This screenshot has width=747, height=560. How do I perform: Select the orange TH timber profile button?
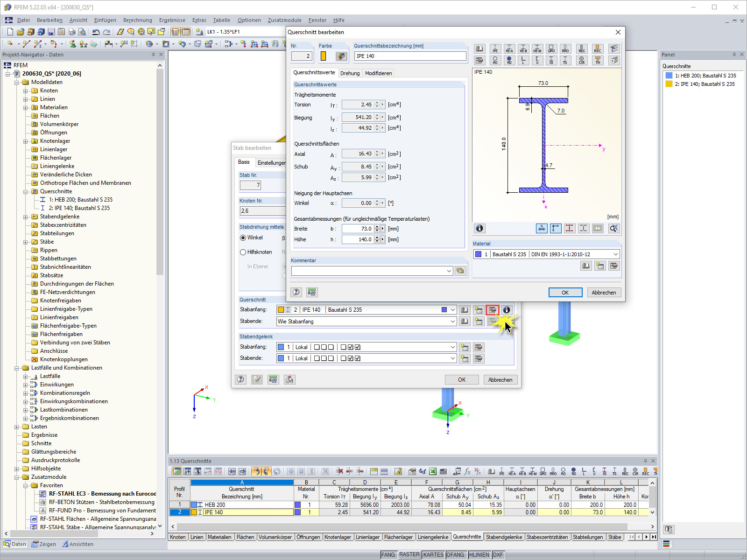(x=598, y=60)
